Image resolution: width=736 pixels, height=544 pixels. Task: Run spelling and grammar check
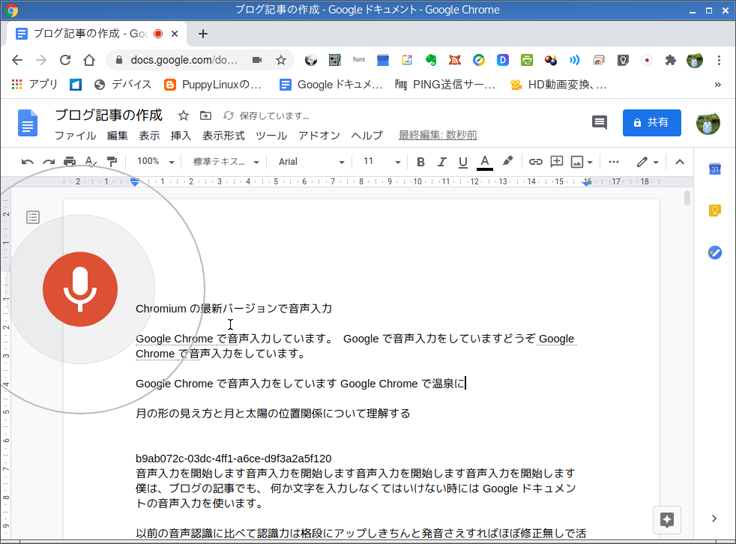[x=91, y=162]
